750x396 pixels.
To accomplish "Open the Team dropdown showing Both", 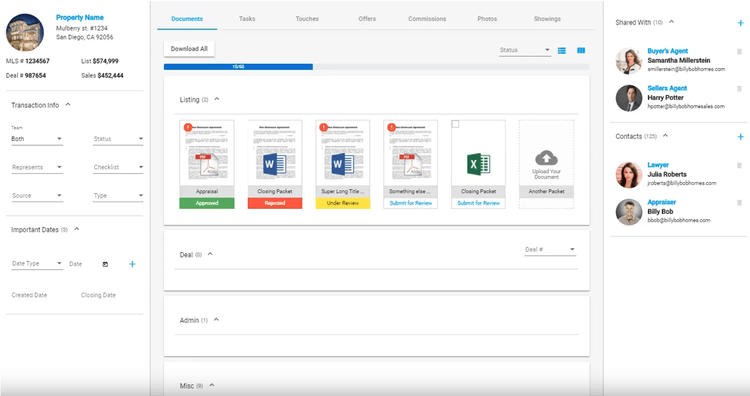I will tap(37, 139).
